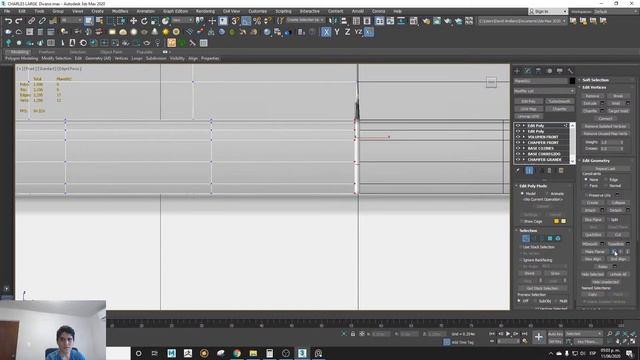Open Google Chrome from the taskbar
The width and height of the screenshot is (640, 360).
[x=237, y=353]
